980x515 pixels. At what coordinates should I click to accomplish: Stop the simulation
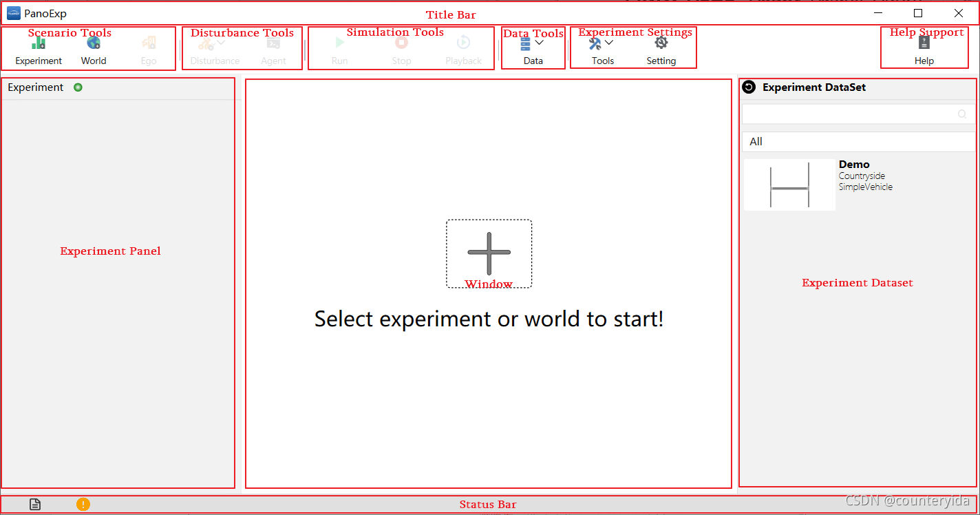tap(401, 50)
